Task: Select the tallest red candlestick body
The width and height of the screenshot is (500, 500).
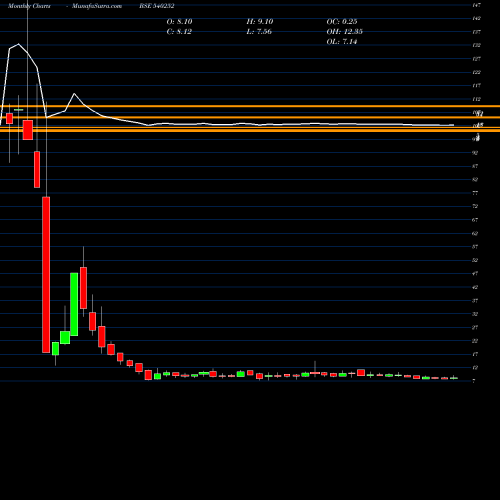Action: (x=46, y=275)
